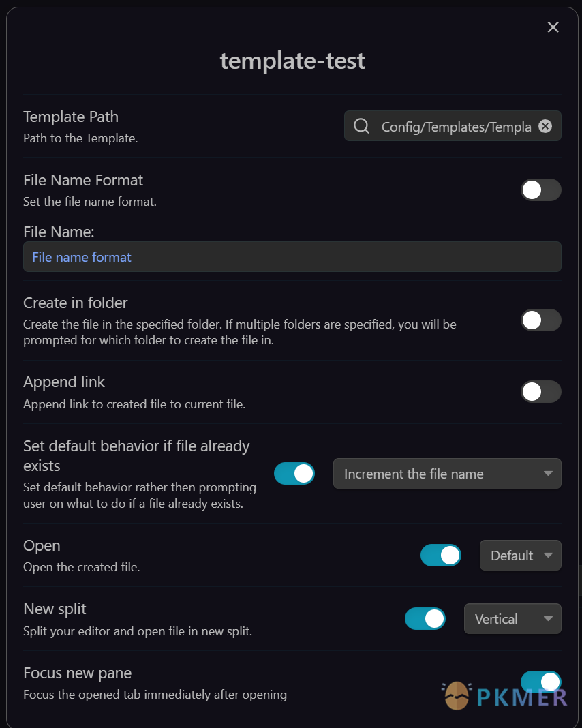Disable the New split toggle
The image size is (582, 728).
point(425,619)
